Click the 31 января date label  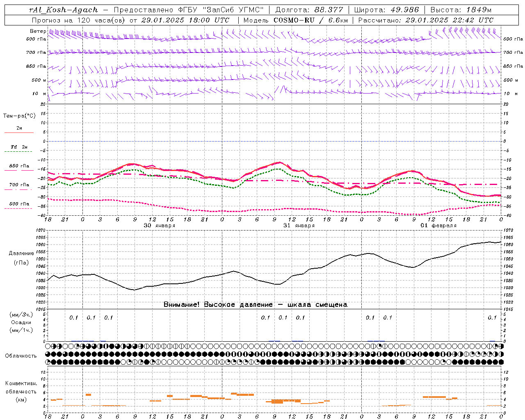(299, 226)
